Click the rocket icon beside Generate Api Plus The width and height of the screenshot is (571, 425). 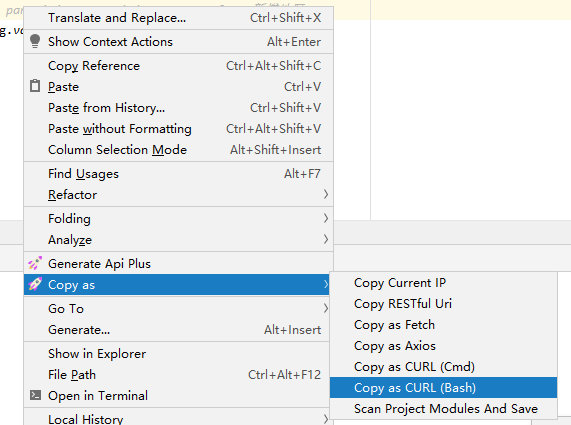pos(35,263)
